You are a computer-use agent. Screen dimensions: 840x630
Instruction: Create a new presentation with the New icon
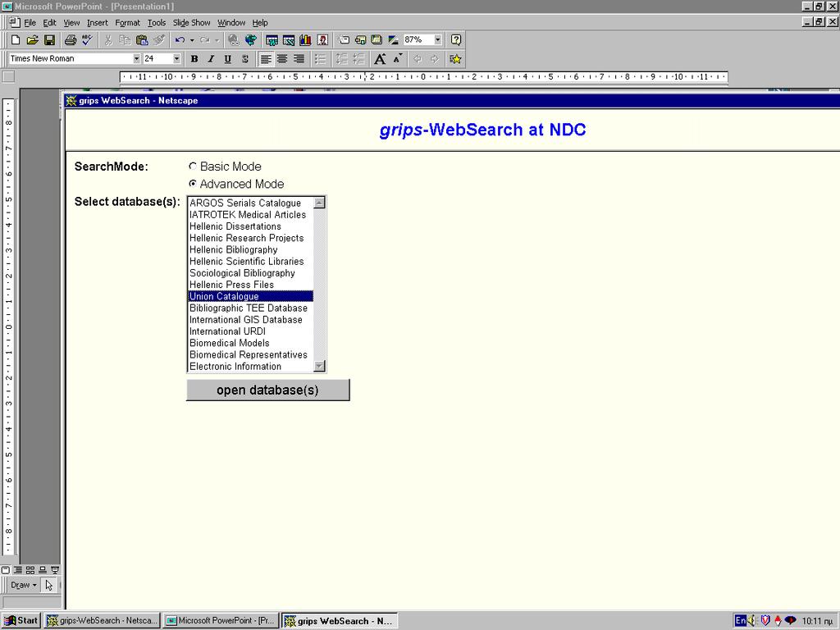[16, 39]
